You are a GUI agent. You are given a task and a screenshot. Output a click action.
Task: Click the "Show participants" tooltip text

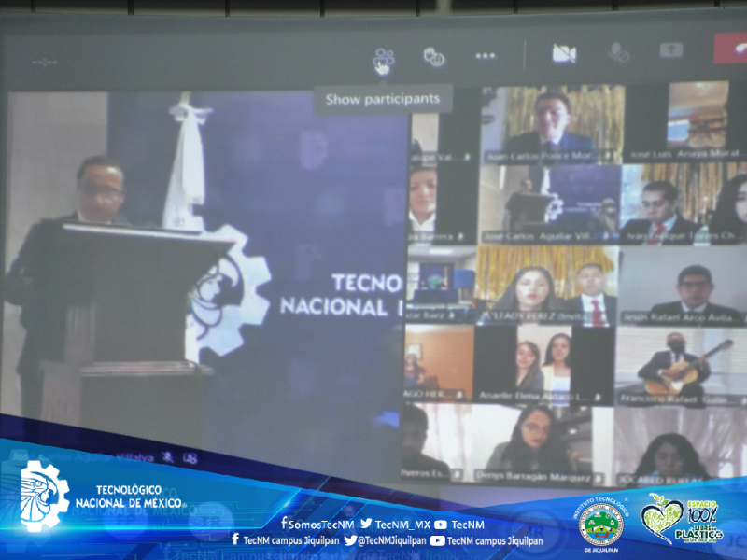[x=383, y=99]
